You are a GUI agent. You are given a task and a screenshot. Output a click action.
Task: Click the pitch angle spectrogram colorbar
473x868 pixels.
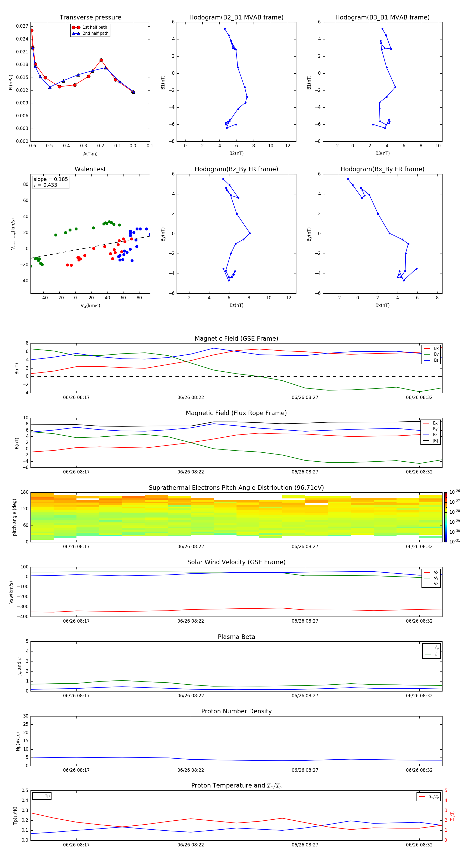(446, 517)
